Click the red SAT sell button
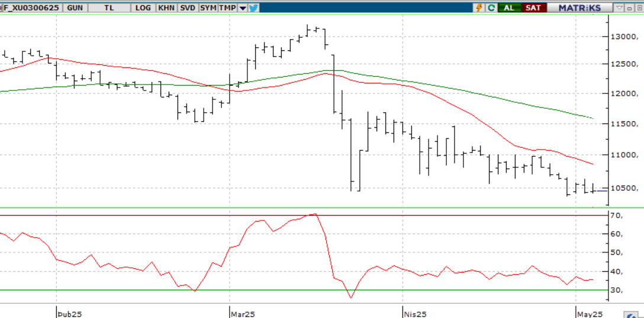The height and width of the screenshot is (318, 644). click(533, 8)
